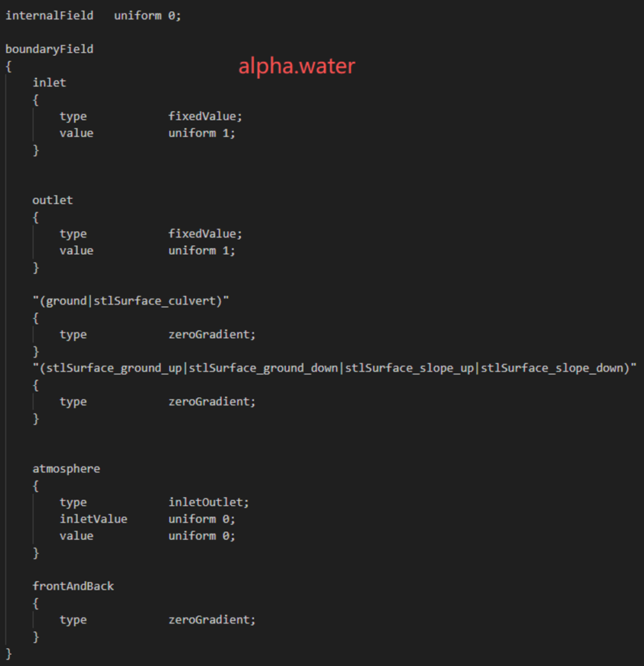The width and height of the screenshot is (644, 666).
Task: Place cursor on the outlet patch name
Action: click(x=52, y=200)
